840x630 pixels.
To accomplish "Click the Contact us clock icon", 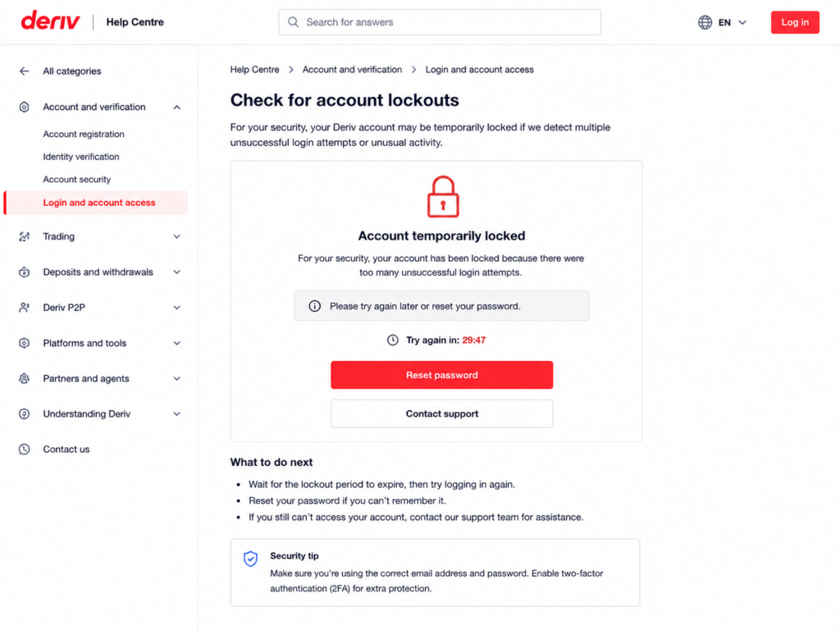I will point(24,450).
